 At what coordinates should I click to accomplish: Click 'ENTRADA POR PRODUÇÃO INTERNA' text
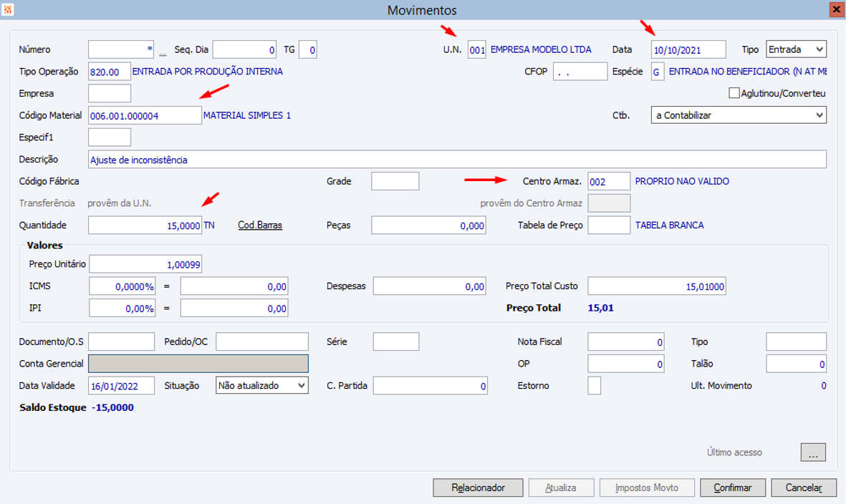pyautogui.click(x=208, y=71)
